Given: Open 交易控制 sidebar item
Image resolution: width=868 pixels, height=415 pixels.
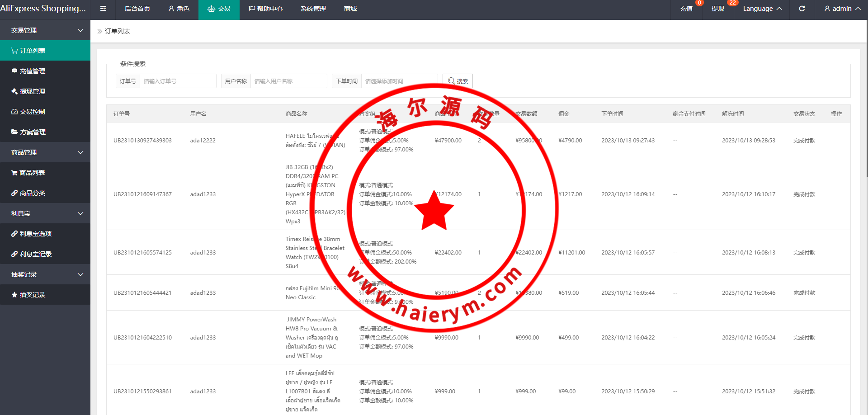Looking at the screenshot, I should point(45,112).
